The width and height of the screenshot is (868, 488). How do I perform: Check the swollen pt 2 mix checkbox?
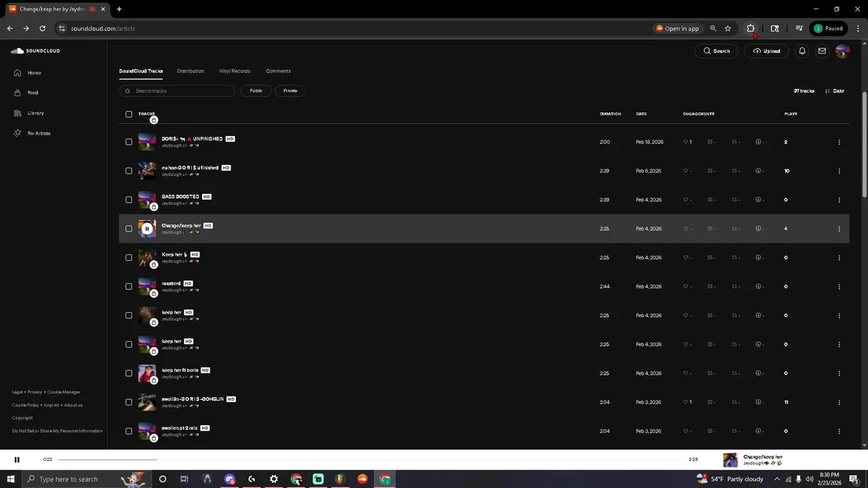[x=129, y=431]
